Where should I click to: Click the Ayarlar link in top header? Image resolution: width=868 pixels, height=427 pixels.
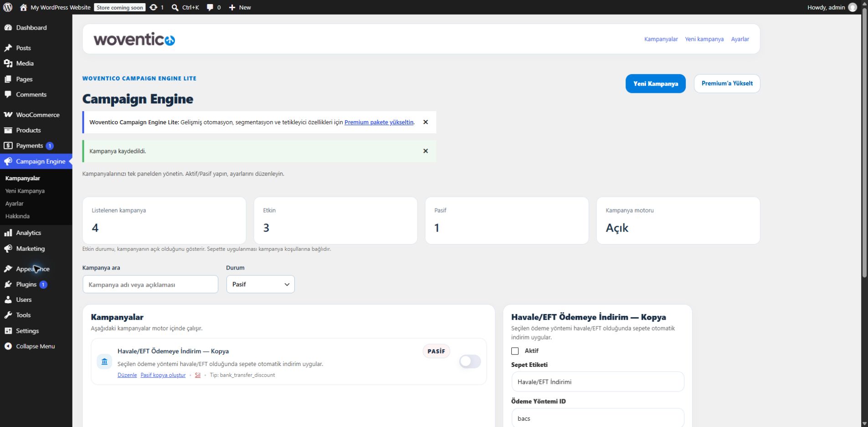[x=740, y=39]
